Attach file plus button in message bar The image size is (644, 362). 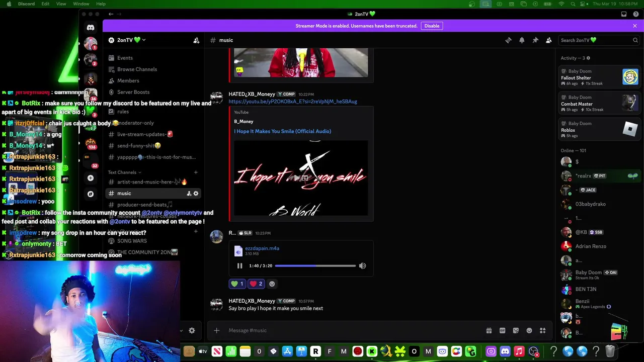pos(216,330)
